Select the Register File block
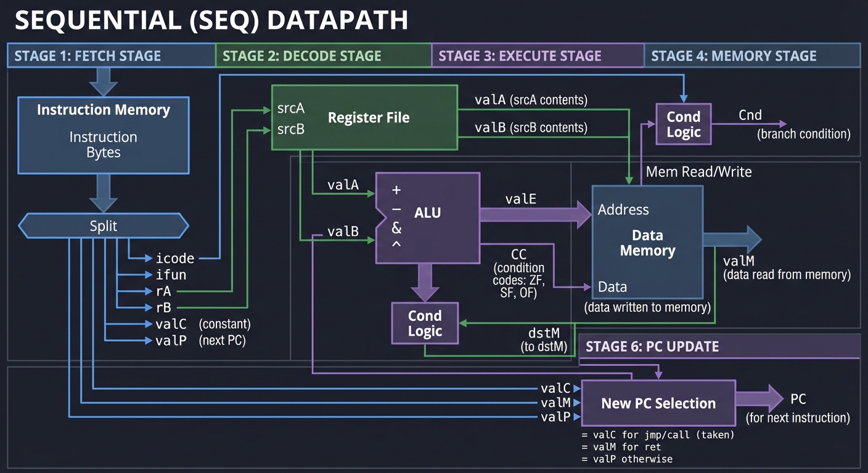The width and height of the screenshot is (868, 473). click(x=364, y=117)
